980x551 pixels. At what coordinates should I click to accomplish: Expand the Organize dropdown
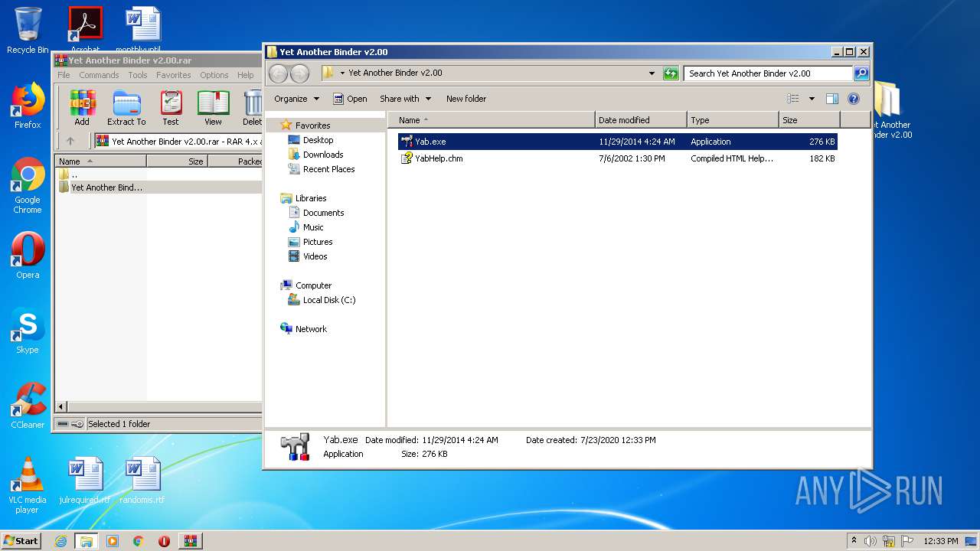(296, 99)
